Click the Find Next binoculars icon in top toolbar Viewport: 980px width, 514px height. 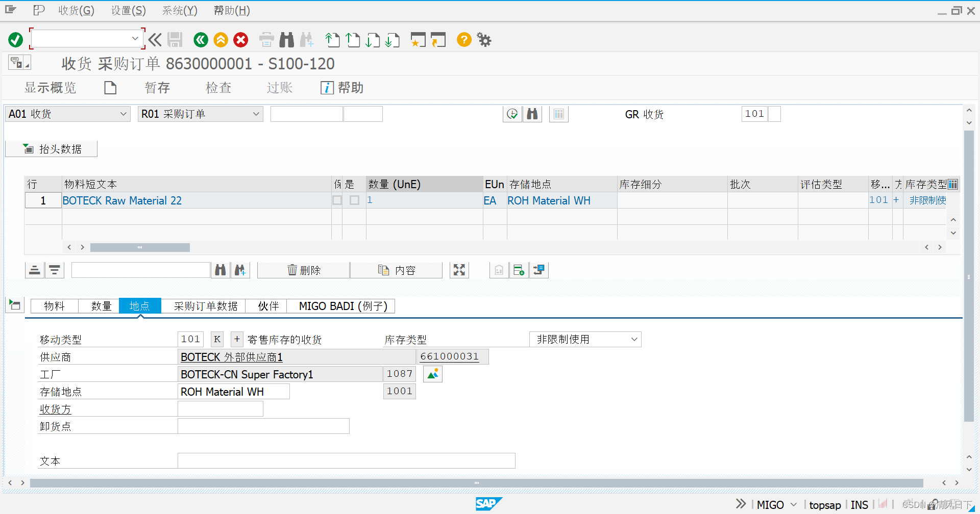[x=307, y=40]
